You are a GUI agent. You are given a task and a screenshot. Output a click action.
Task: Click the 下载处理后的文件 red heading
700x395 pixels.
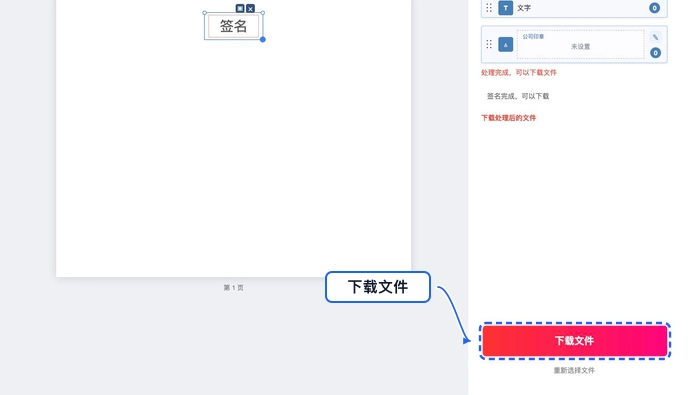pyautogui.click(x=508, y=118)
